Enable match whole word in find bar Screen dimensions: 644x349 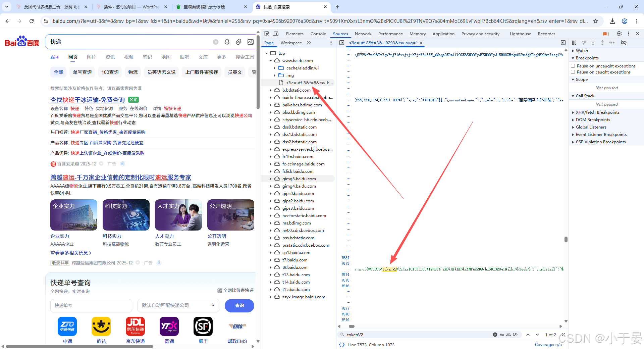click(508, 335)
